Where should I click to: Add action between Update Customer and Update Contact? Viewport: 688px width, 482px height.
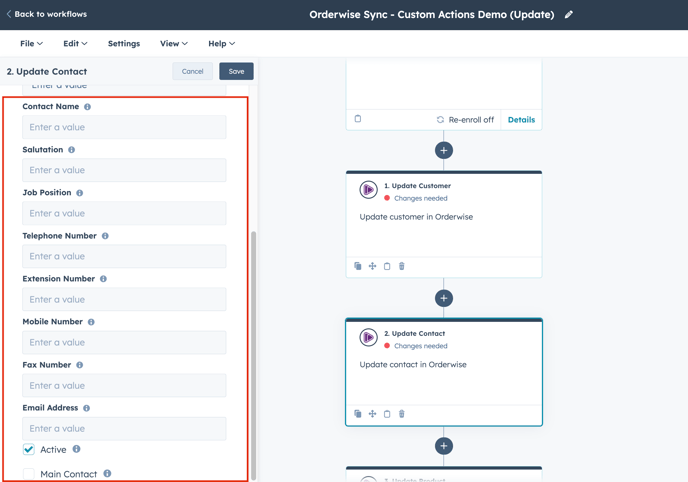(x=444, y=298)
